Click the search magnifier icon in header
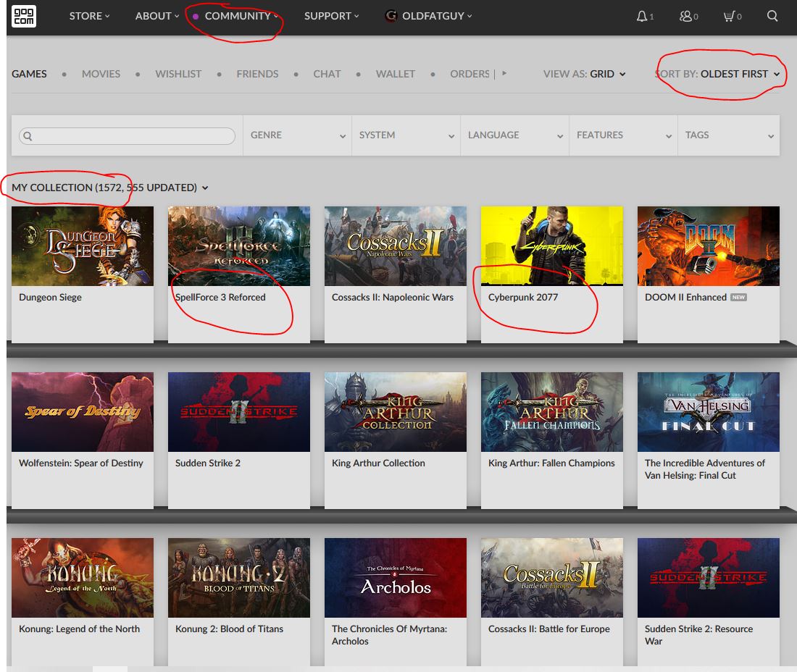Screen dimensions: 797x672 pyautogui.click(x=772, y=16)
